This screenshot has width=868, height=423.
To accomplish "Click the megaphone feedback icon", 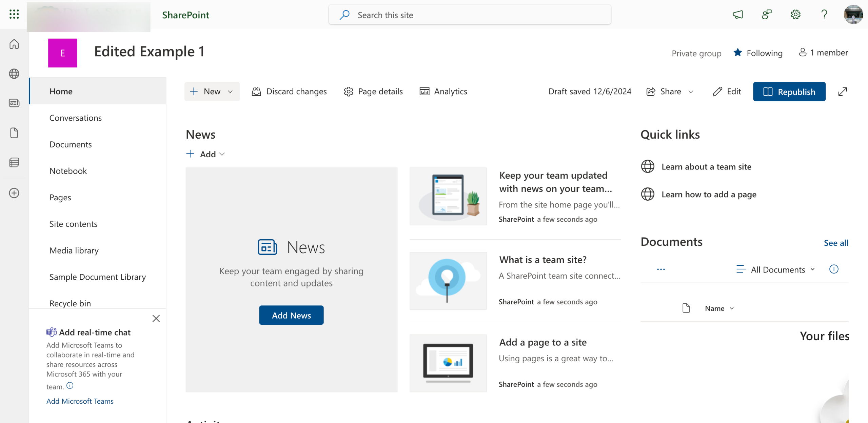I will 738,15.
